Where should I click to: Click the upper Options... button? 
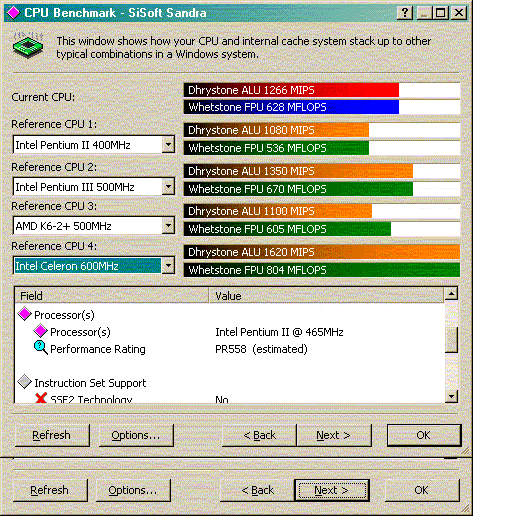pyautogui.click(x=136, y=435)
